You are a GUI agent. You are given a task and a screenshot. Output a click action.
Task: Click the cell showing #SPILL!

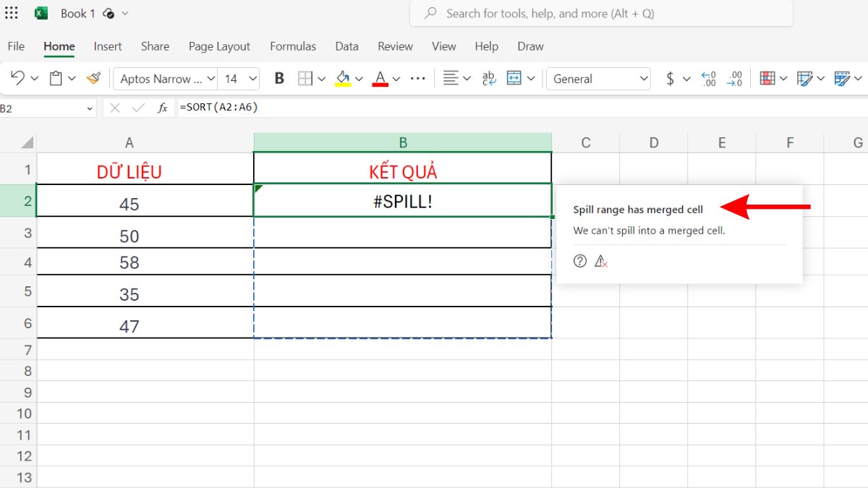(402, 201)
